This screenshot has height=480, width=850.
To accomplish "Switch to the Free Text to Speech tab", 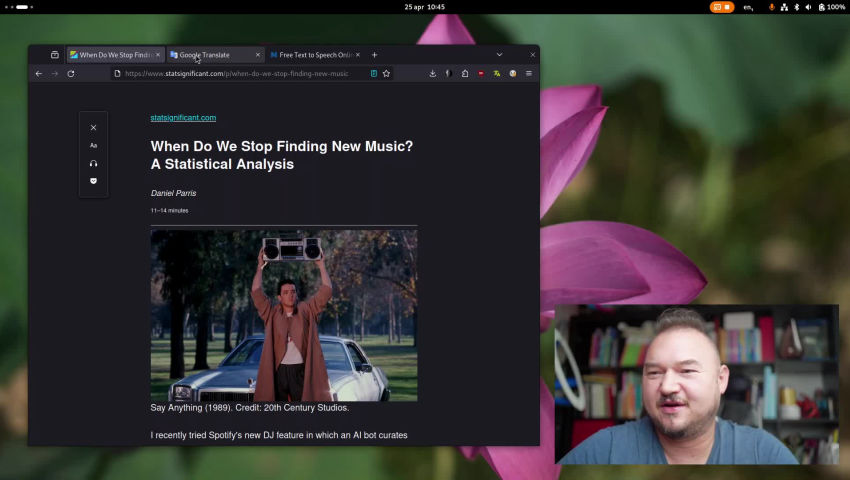I will click(x=316, y=55).
